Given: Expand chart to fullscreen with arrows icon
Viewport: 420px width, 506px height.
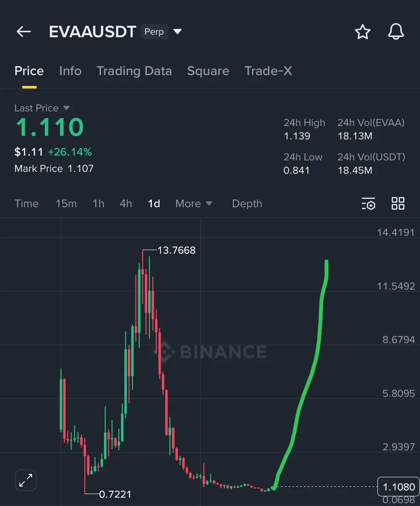Looking at the screenshot, I should click(x=26, y=480).
